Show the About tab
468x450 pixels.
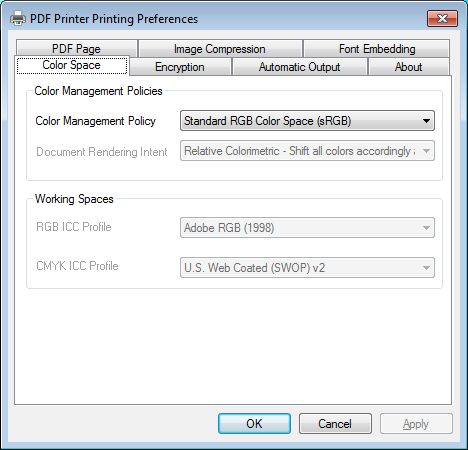pyautogui.click(x=409, y=67)
